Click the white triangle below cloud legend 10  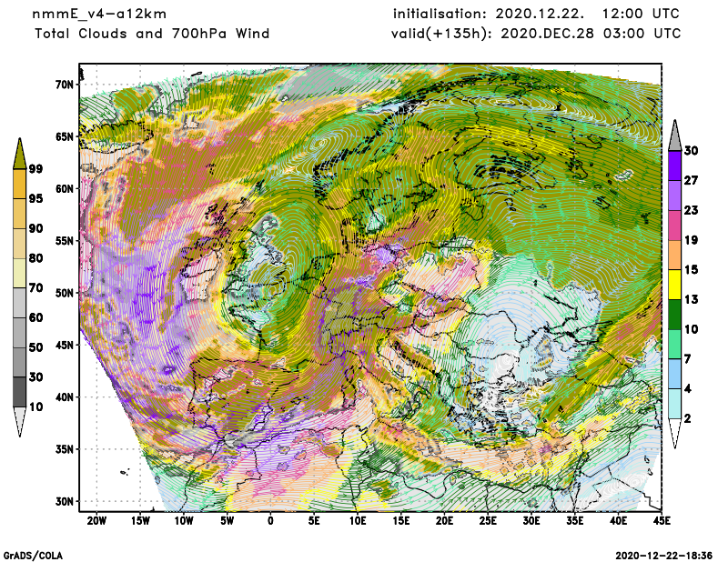coord(20,421)
